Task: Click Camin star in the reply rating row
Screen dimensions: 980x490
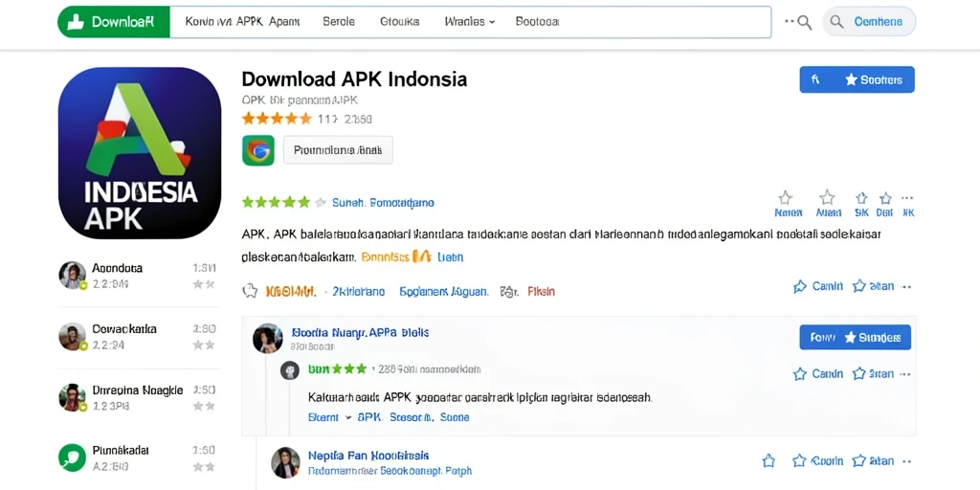Action: 799,374
